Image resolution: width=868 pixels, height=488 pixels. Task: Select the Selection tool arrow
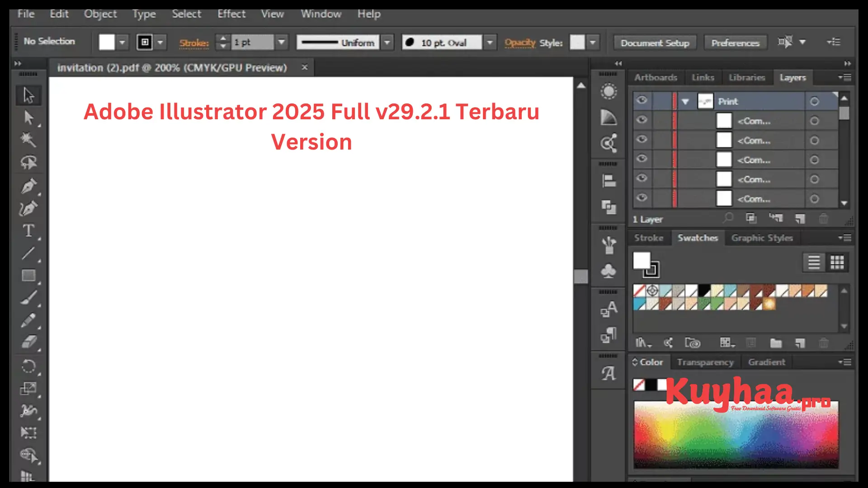pyautogui.click(x=28, y=95)
